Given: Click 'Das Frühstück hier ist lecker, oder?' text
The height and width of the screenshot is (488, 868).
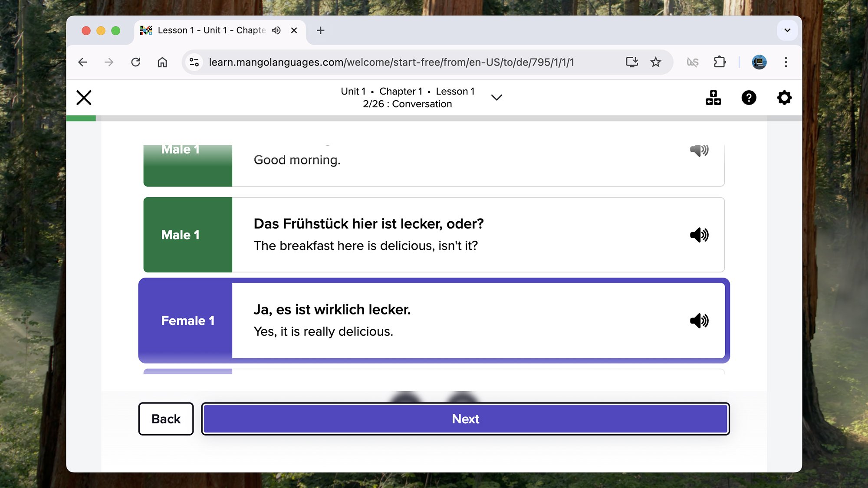Looking at the screenshot, I should (368, 223).
